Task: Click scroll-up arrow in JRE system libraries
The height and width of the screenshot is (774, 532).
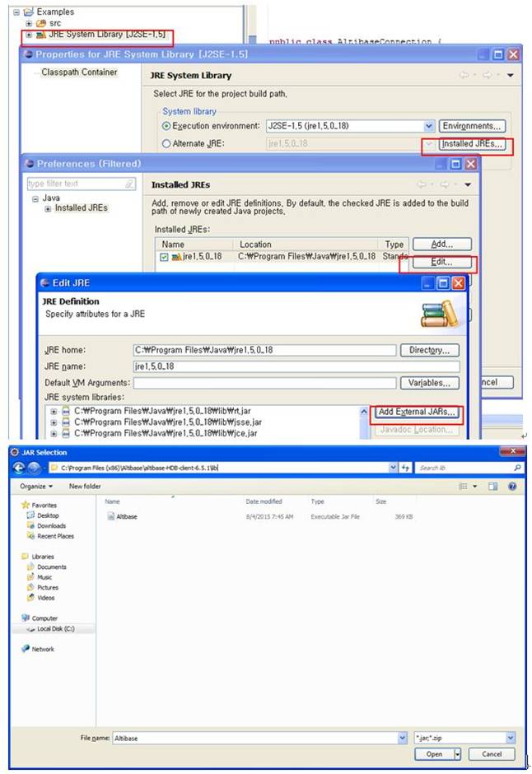Action: pos(364,411)
